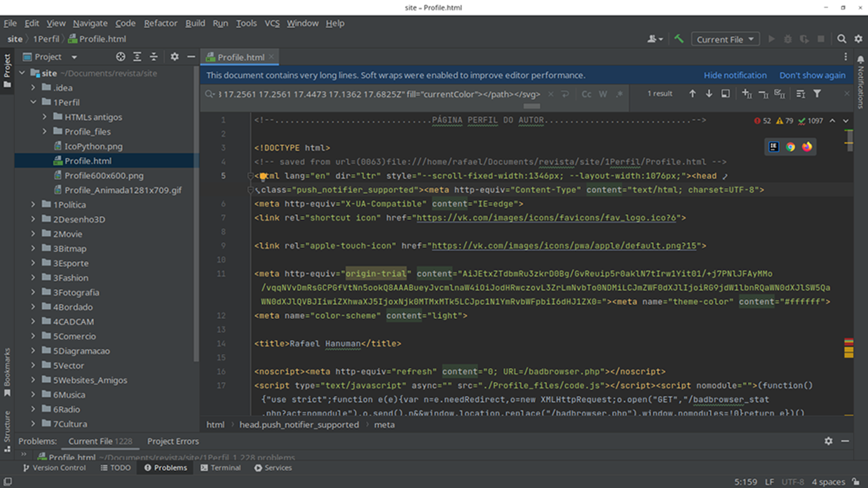Open editor tabs more options menu
The width and height of the screenshot is (868, 488).
tap(845, 57)
